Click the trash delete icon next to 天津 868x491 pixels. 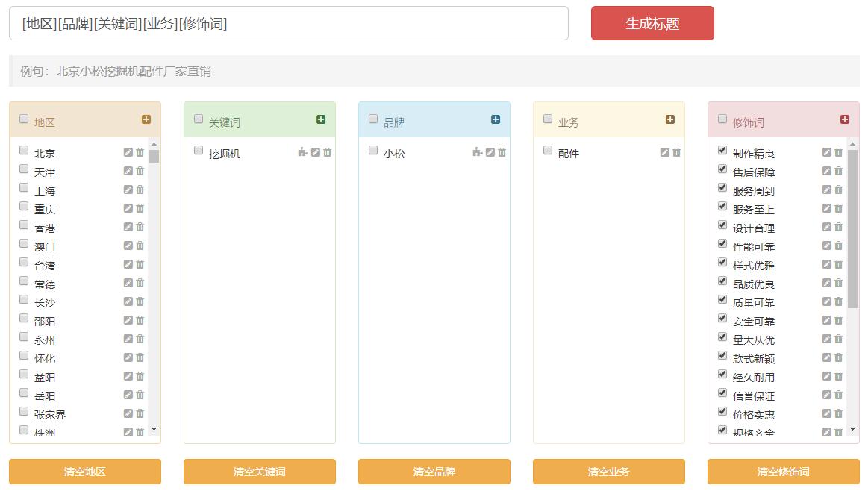coord(140,171)
